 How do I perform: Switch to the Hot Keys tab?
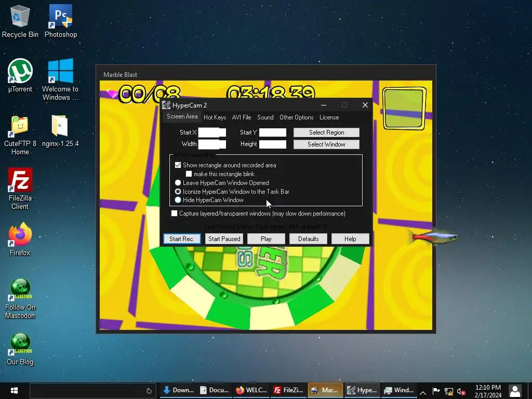[215, 117]
